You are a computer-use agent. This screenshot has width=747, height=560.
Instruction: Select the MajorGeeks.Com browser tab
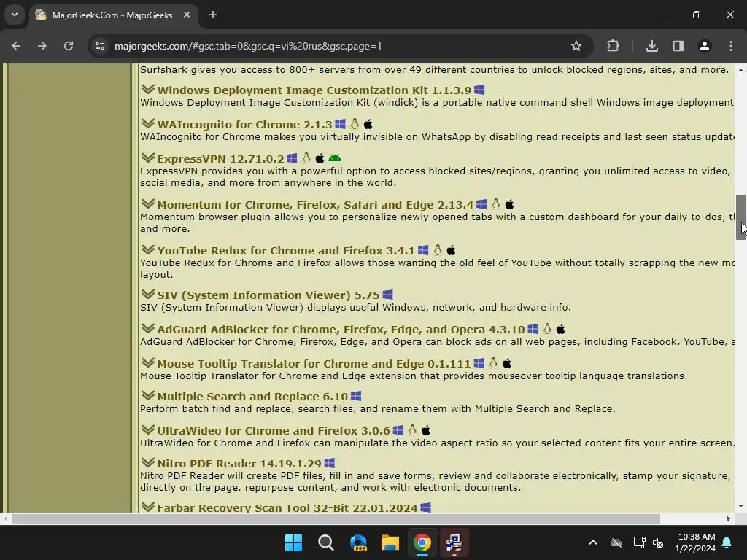pos(113,15)
